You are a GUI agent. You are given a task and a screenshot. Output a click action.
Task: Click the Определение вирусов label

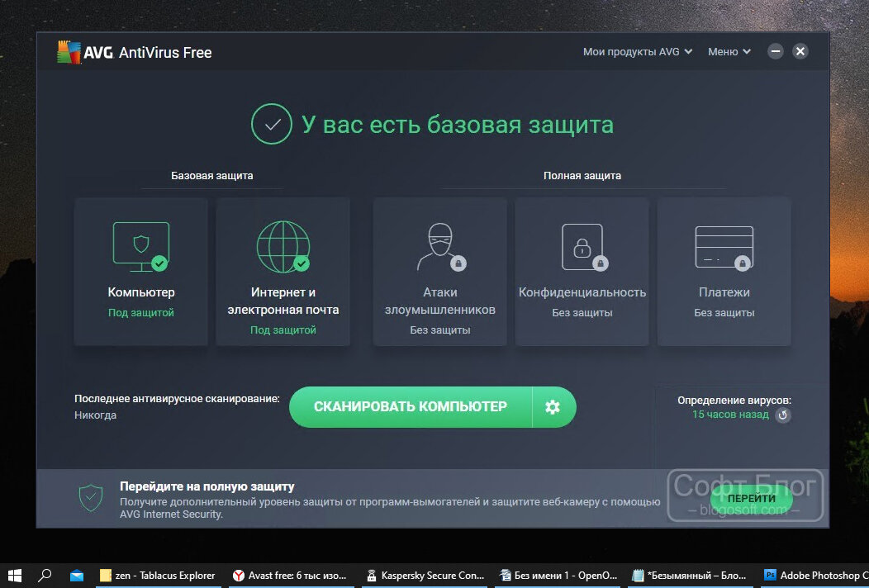(734, 401)
